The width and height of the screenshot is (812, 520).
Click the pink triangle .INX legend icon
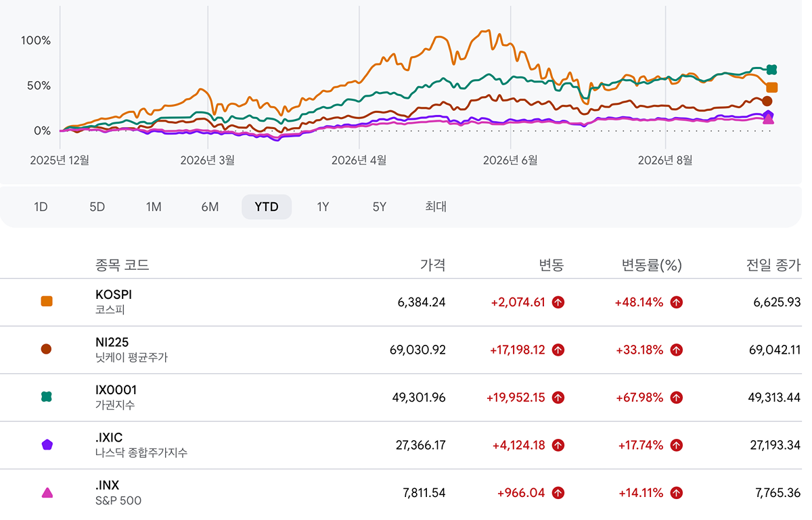click(47, 493)
